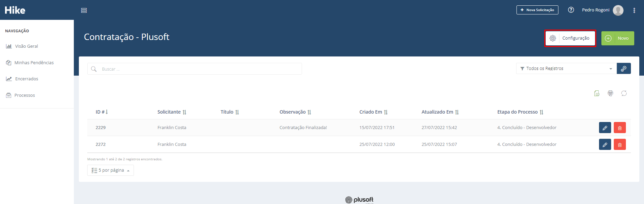Sort by the Atualizado Em column
The image size is (644, 204).
[x=440, y=112]
